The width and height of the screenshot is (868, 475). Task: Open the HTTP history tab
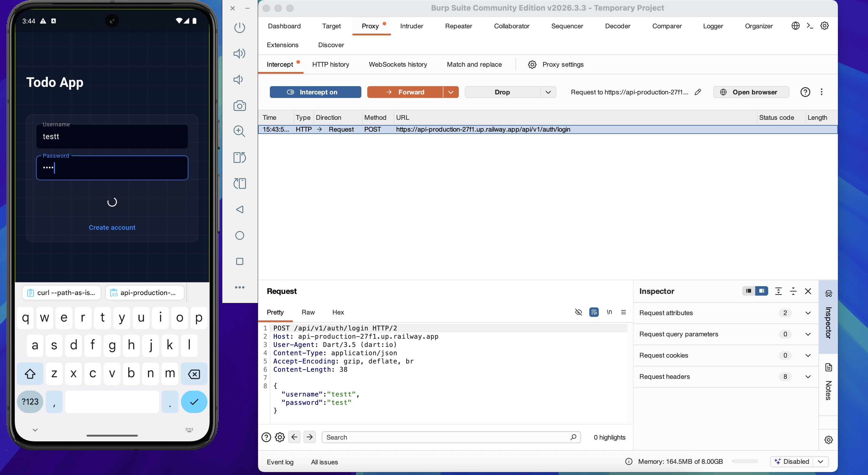pyautogui.click(x=331, y=64)
